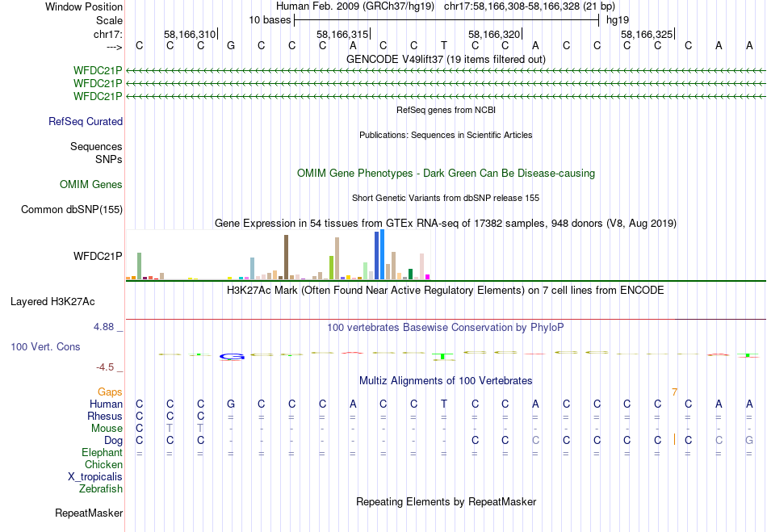Click the orange 7 gap marker
The height and width of the screenshot is (532, 767).
click(x=674, y=392)
